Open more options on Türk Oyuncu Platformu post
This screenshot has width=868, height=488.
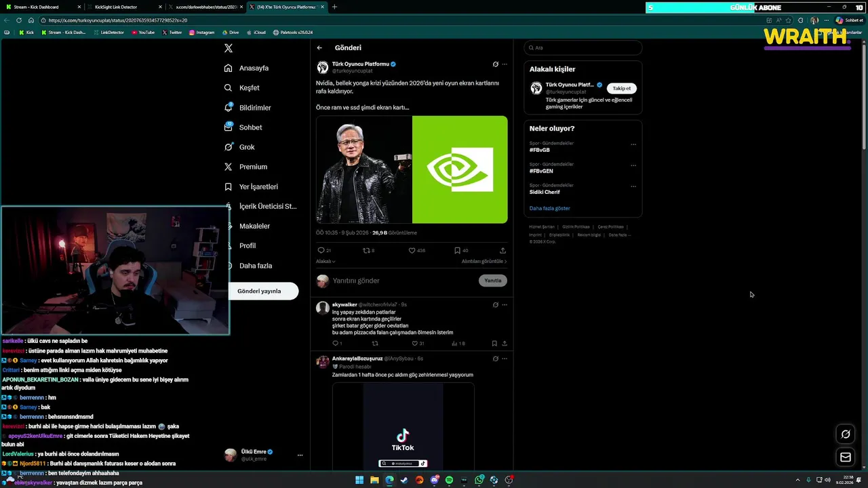(505, 64)
